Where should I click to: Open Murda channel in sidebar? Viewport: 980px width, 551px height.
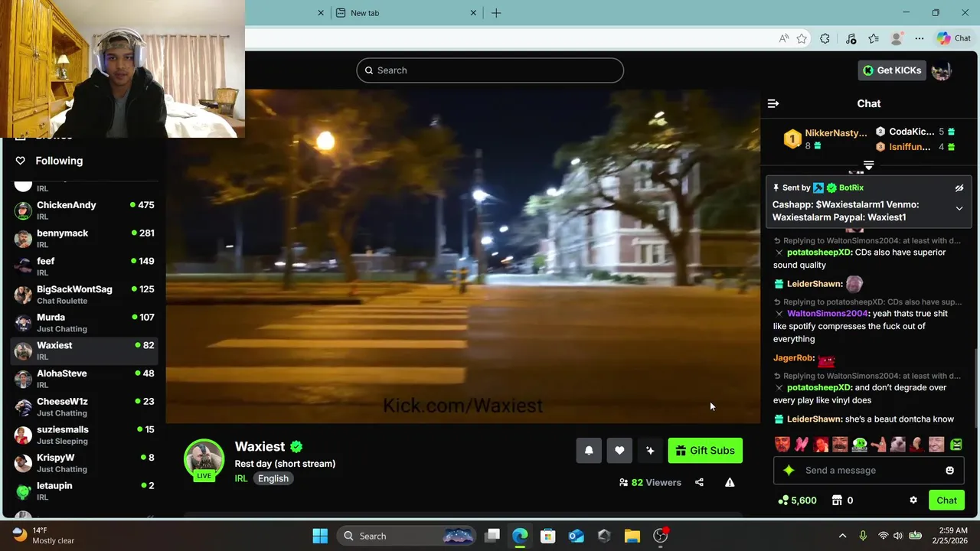click(x=84, y=323)
